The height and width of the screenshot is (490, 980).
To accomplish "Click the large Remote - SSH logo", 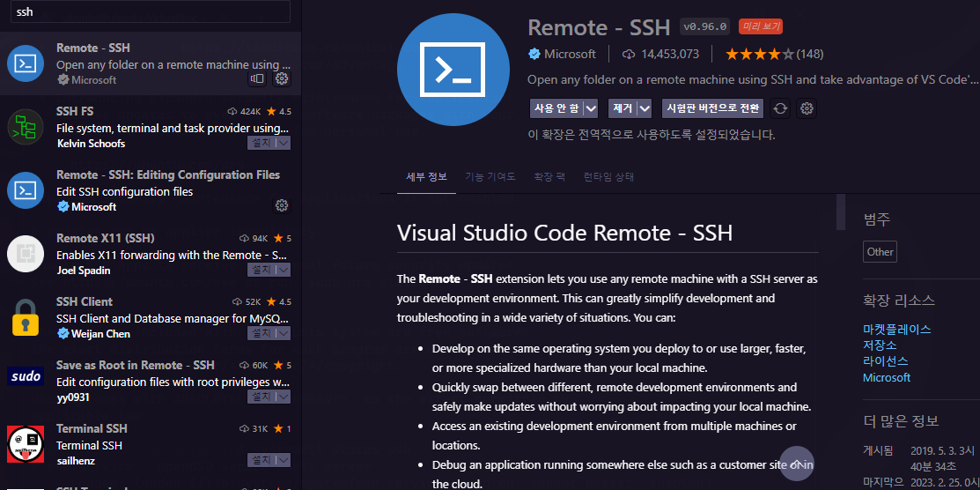I will (x=453, y=70).
